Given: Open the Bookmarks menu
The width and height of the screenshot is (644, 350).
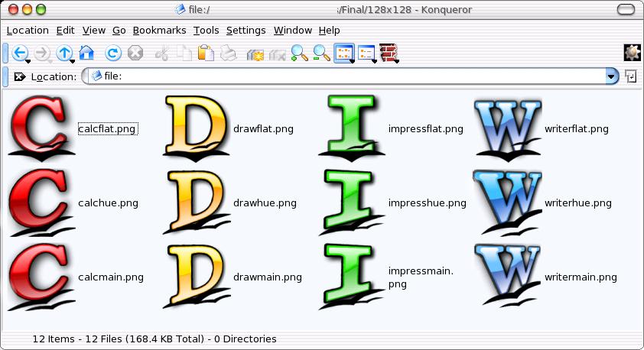Looking at the screenshot, I should (159, 31).
